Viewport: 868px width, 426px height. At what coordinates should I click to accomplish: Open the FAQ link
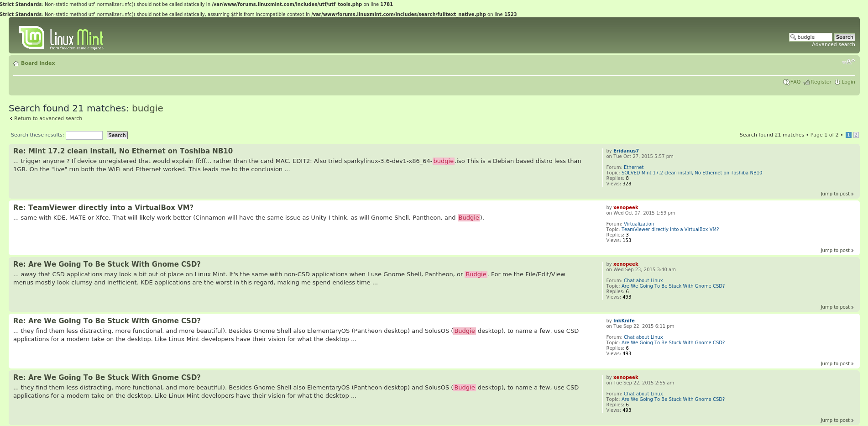795,82
